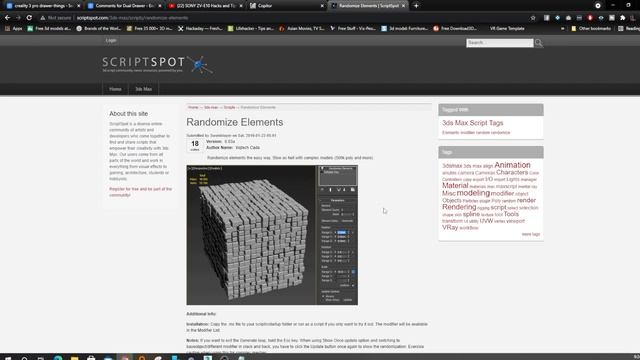Viewport: 640px width, 360px height.
Task: Open the extensions puzzle-piece menu
Action: [x=622, y=18]
